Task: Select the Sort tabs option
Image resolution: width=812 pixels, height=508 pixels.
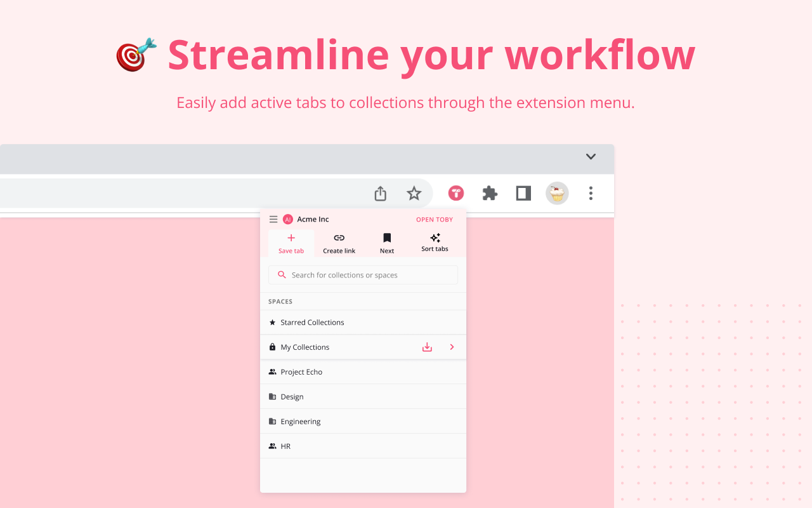Action: [x=435, y=242]
